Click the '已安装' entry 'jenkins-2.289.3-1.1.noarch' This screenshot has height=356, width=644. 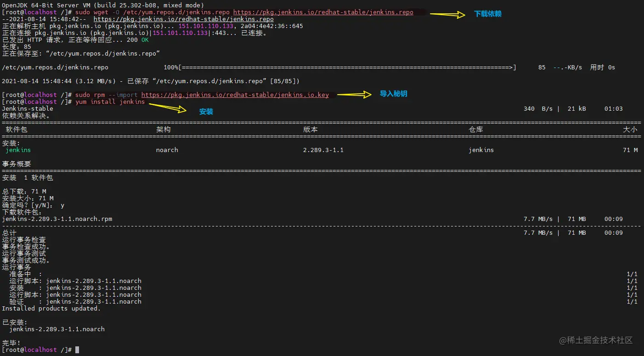57,329
